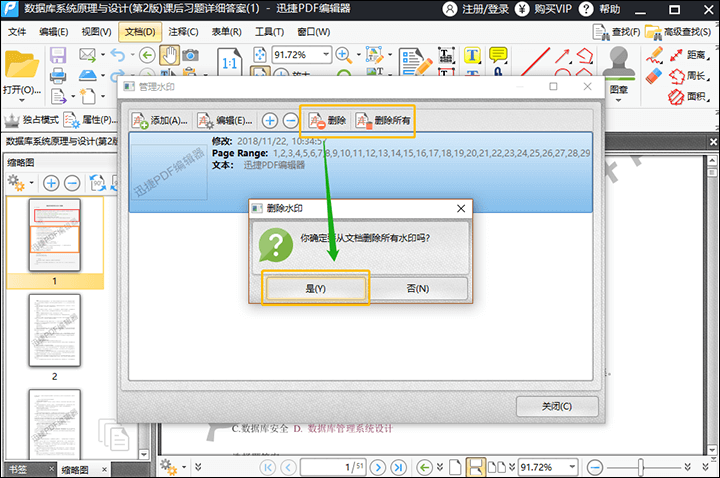720x478 pixels.
Task: Click 添加(A)... to add a watermark
Action: 160,121
